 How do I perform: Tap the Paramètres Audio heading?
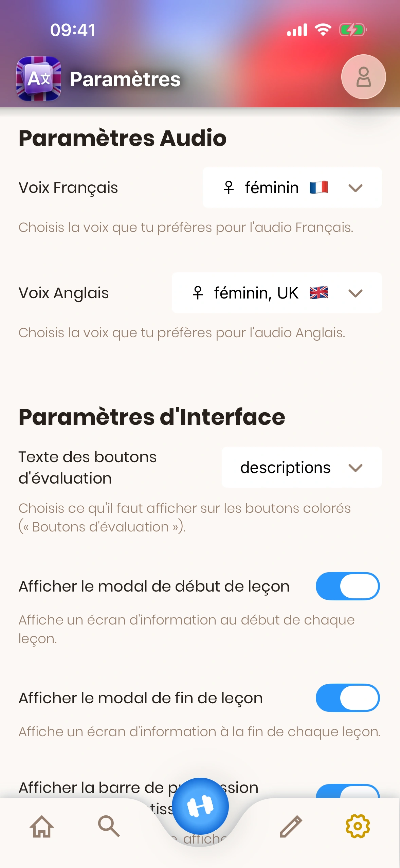[x=123, y=138]
